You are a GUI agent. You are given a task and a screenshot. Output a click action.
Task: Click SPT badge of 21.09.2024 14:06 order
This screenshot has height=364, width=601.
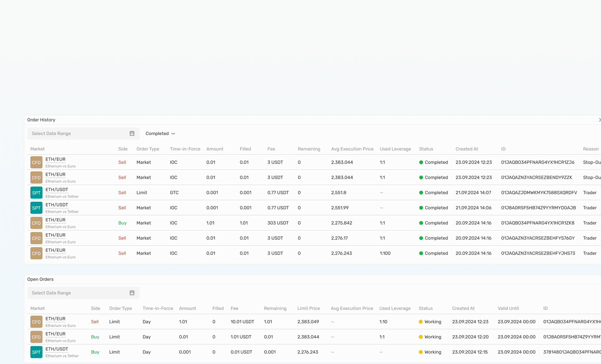pyautogui.click(x=36, y=208)
